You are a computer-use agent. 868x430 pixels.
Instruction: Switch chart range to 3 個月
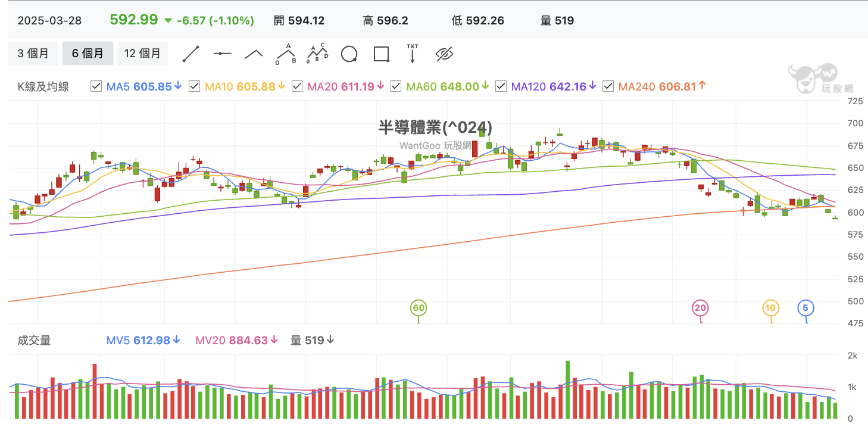pos(33,54)
